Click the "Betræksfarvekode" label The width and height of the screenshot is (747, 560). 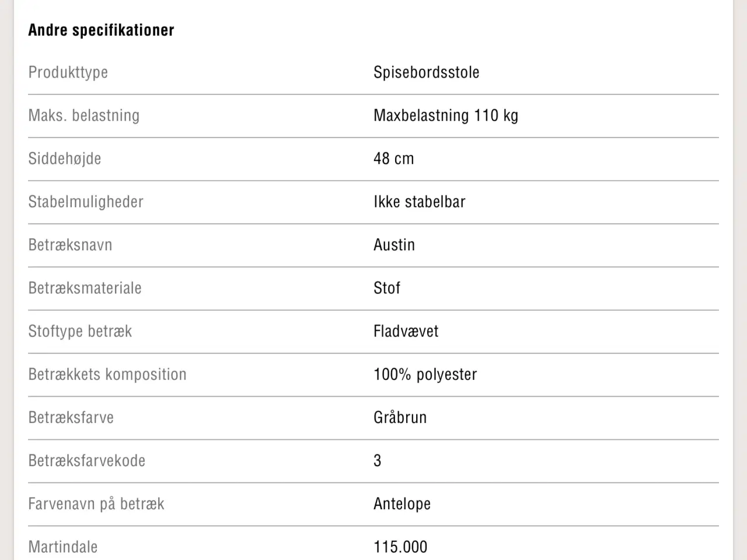click(x=86, y=461)
